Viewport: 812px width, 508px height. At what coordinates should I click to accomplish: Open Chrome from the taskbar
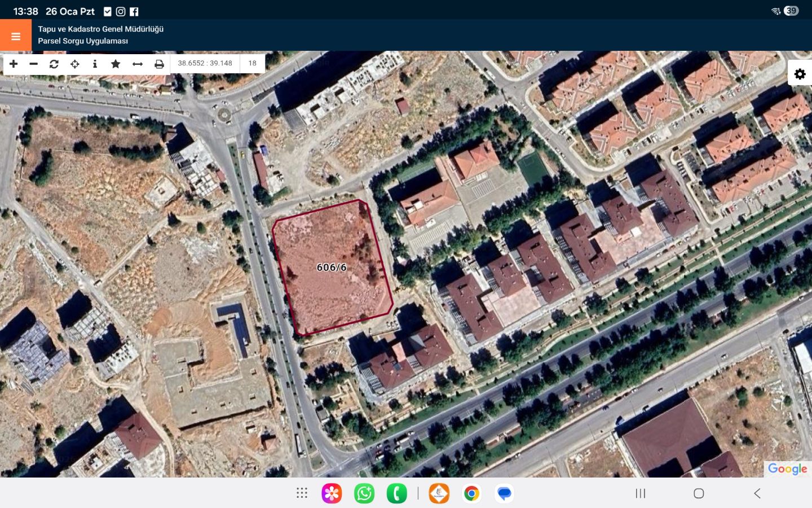tap(471, 493)
